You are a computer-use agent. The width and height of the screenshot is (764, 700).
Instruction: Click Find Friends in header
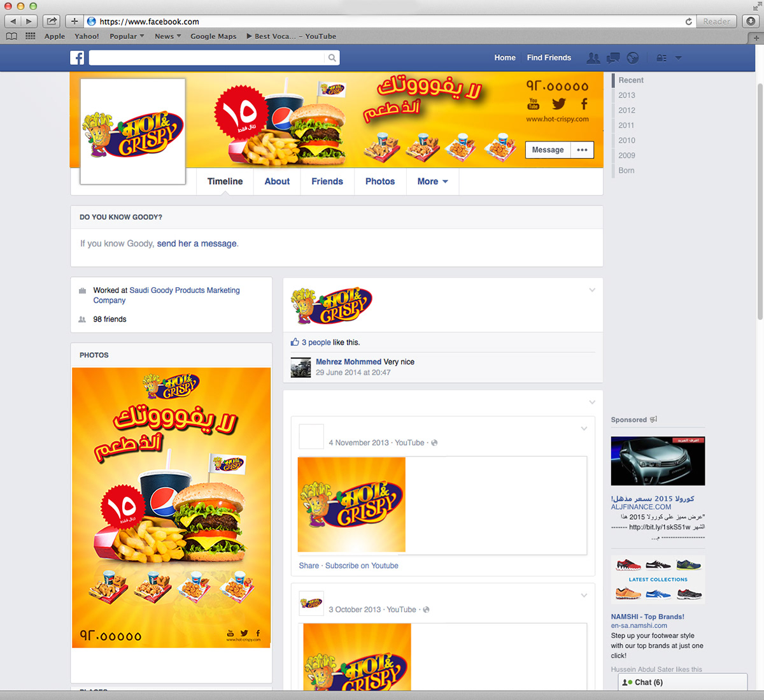coord(549,58)
